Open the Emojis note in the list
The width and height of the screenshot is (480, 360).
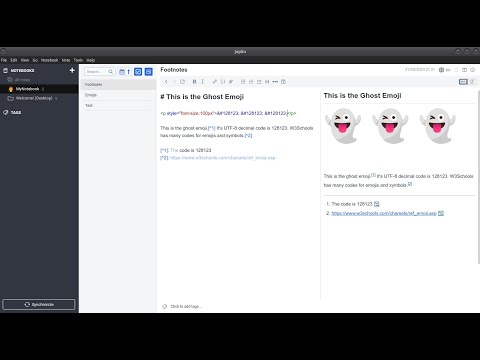pos(118,95)
